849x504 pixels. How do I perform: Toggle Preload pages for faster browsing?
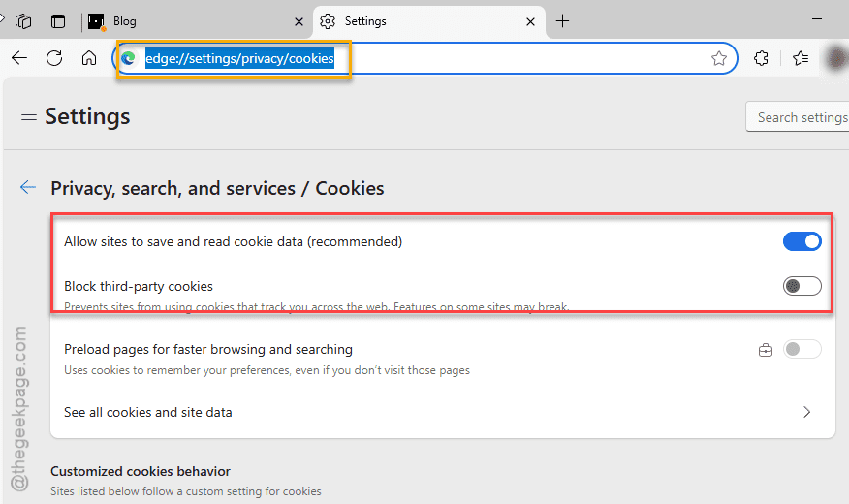(802, 349)
